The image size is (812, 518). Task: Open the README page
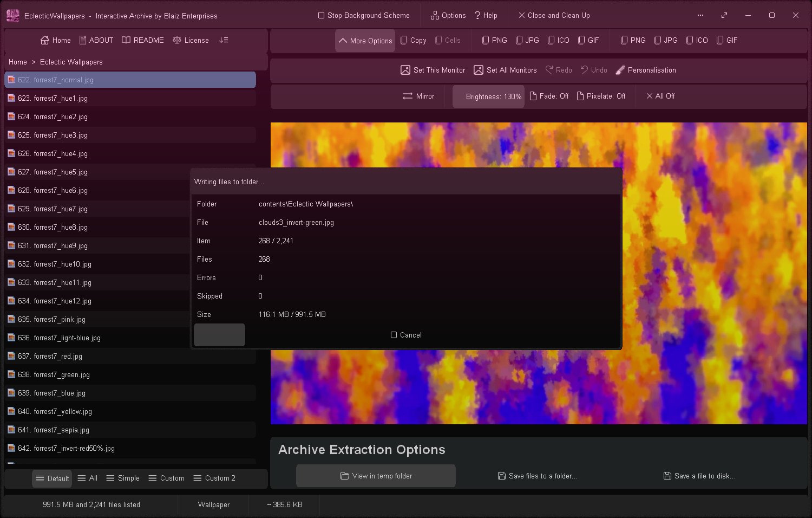click(143, 41)
